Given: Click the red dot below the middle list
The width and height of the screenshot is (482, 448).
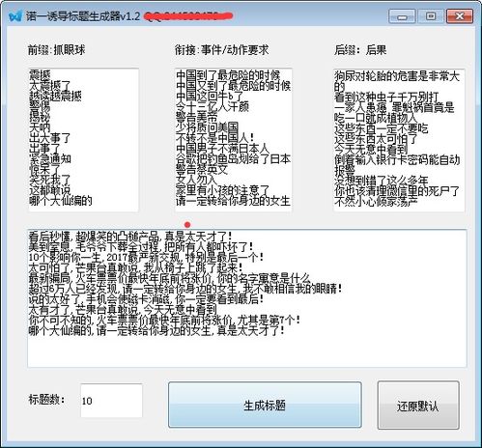Looking at the screenshot, I should coord(187,224).
